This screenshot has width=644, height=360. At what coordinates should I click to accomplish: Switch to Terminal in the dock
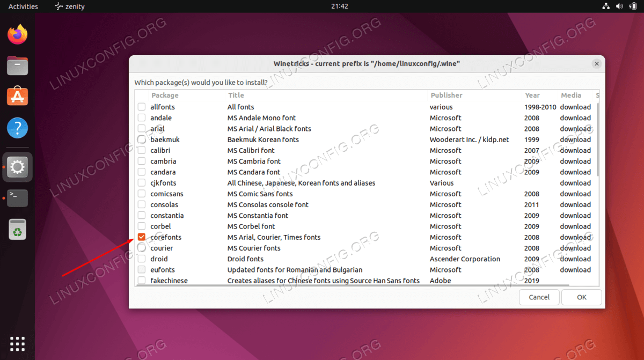click(x=18, y=198)
